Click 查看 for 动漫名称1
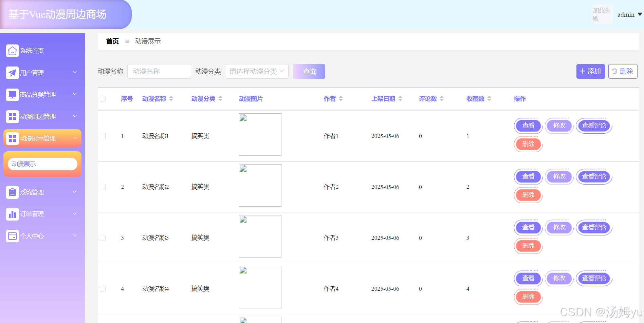Image resolution: width=644 pixels, height=323 pixels. click(x=528, y=126)
